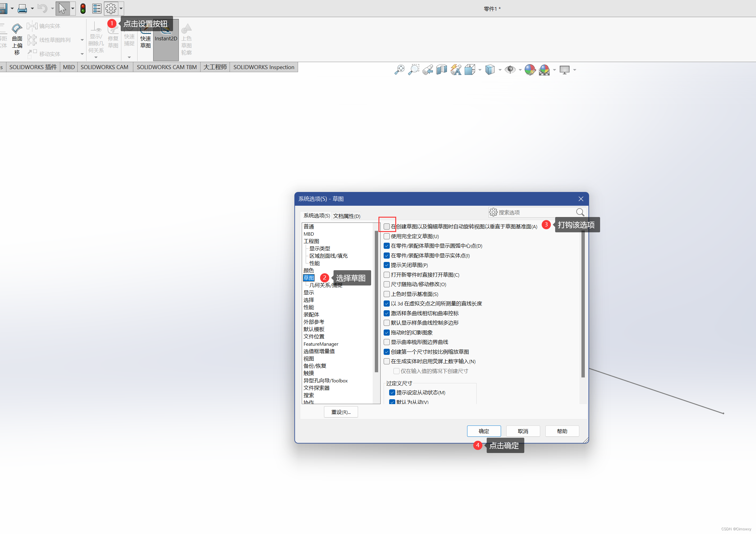Image resolution: width=756 pixels, height=534 pixels.
Task: Select 颜色 in the options tree
Action: tap(308, 271)
